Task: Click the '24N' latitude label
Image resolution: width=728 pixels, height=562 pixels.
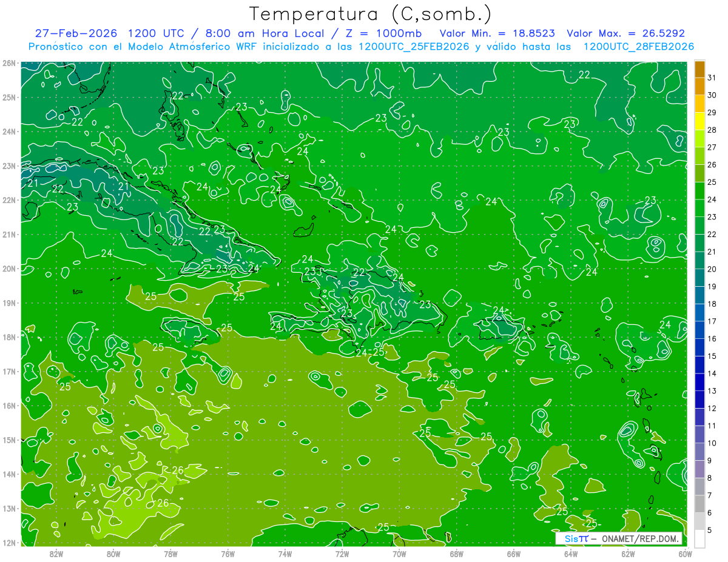Action: (8, 132)
